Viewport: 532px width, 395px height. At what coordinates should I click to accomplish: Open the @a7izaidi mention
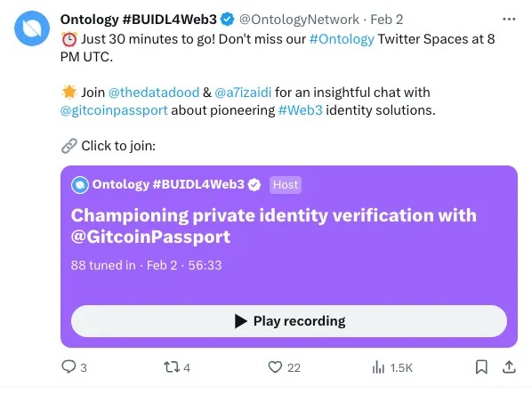coord(243,93)
